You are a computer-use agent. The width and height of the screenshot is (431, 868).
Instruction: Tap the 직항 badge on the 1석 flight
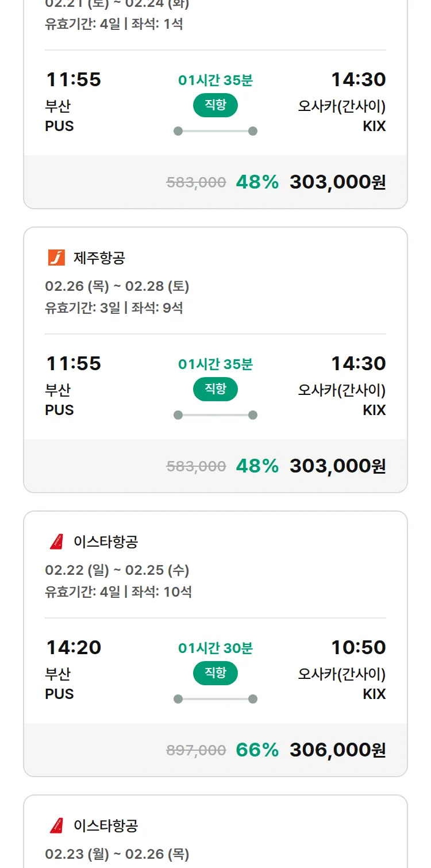pos(215,105)
